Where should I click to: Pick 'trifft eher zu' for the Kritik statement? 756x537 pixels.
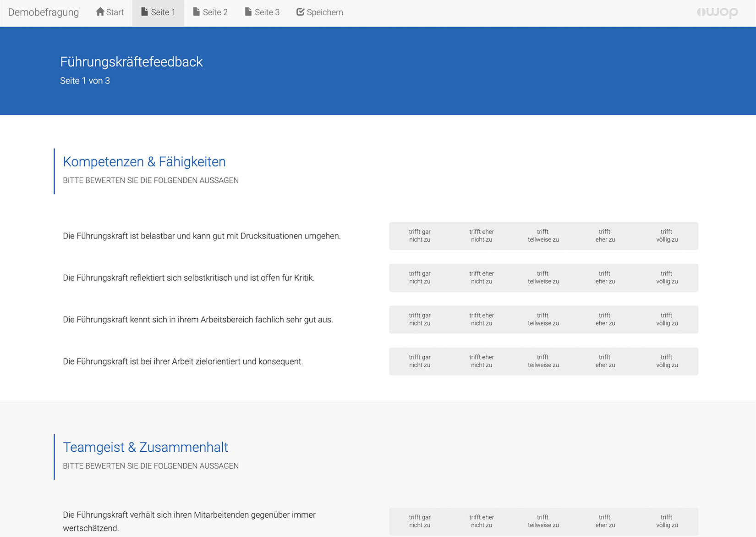pyautogui.click(x=604, y=277)
